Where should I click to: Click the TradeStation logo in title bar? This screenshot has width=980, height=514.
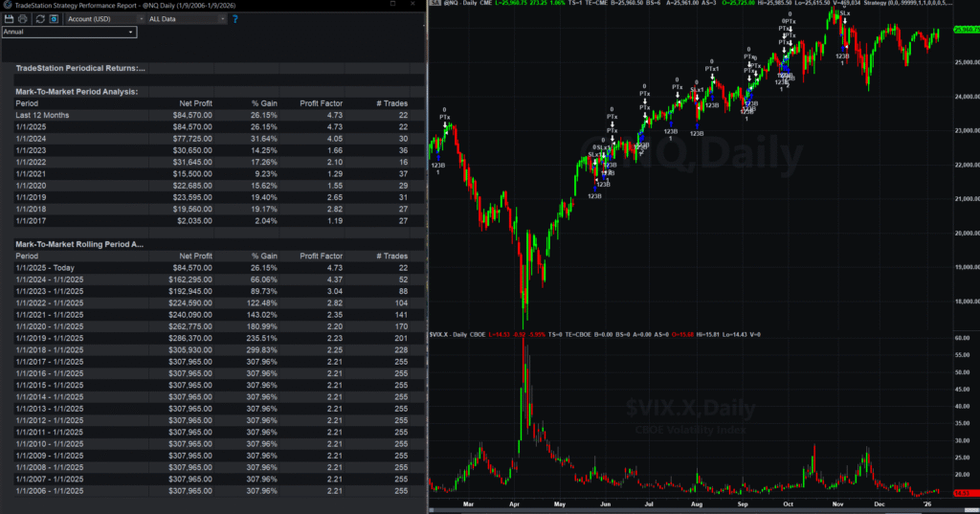click(7, 5)
